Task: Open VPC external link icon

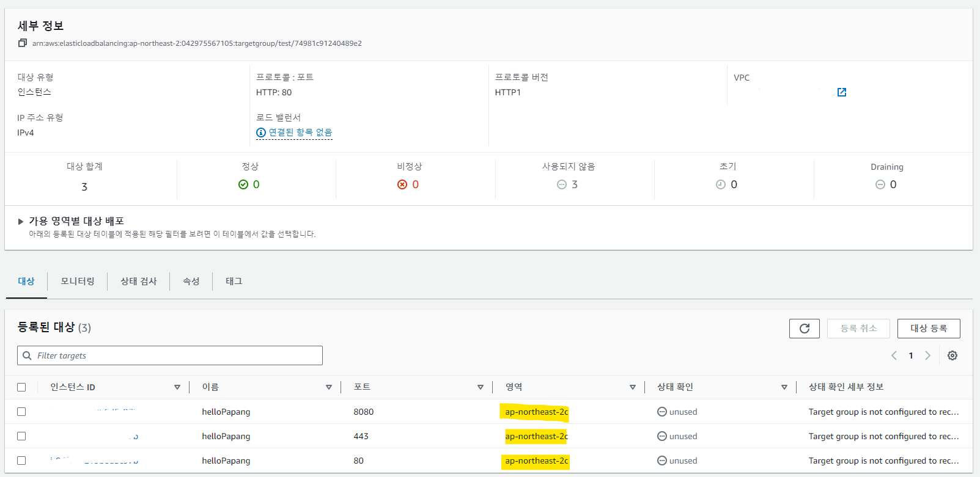Action: pyautogui.click(x=842, y=92)
